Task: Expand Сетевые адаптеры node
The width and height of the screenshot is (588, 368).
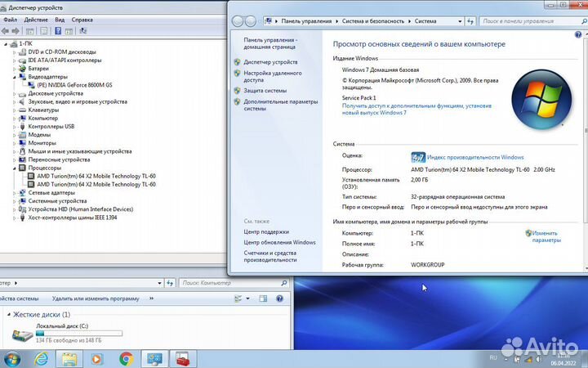Action: point(14,193)
